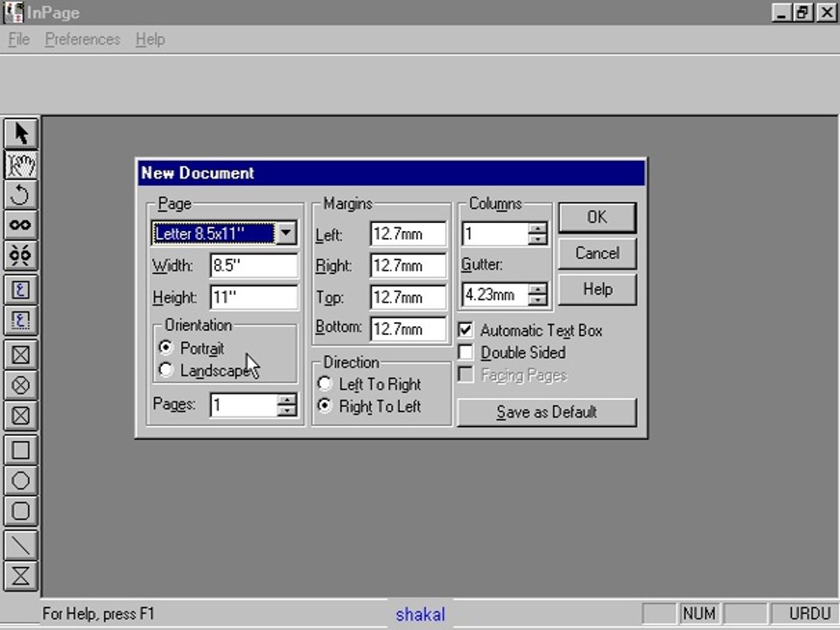Click the Left margin field

coord(408,234)
